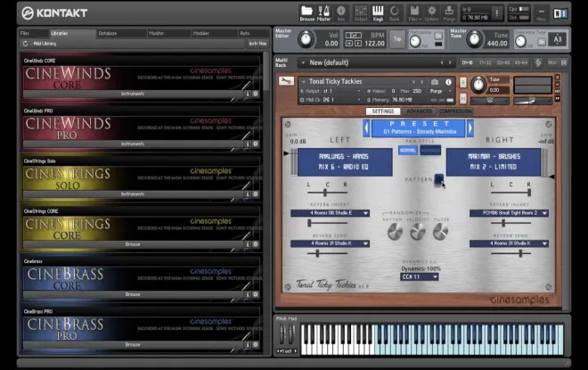Click master Tap tempo button
The height and width of the screenshot is (370, 588).
pos(397,39)
